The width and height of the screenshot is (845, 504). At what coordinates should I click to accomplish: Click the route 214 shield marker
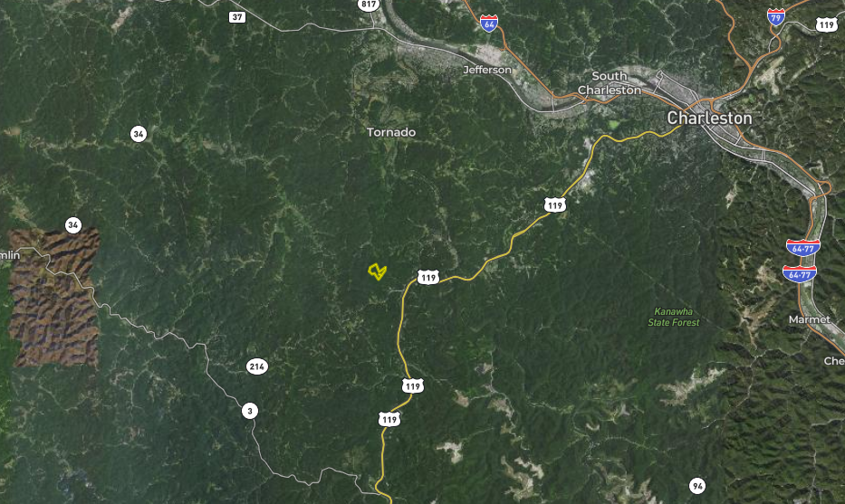point(257,366)
